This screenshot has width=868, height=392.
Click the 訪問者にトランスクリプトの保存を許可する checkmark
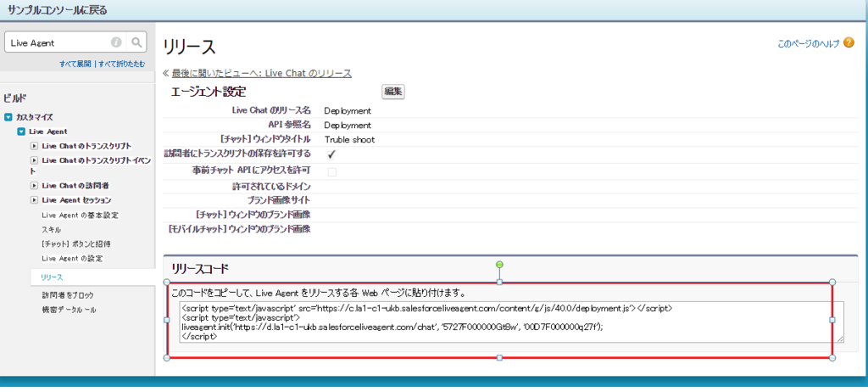pyautogui.click(x=331, y=154)
